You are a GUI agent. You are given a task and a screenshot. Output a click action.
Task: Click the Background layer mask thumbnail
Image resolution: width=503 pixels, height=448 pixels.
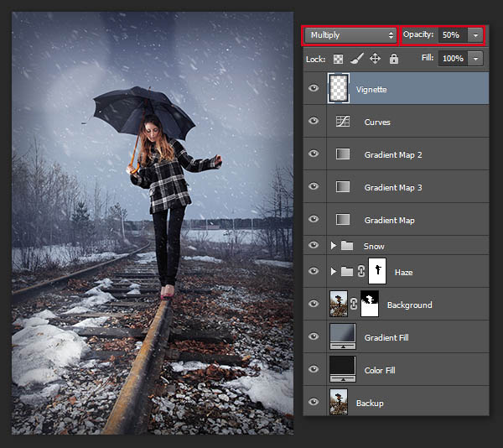pyautogui.click(x=369, y=305)
